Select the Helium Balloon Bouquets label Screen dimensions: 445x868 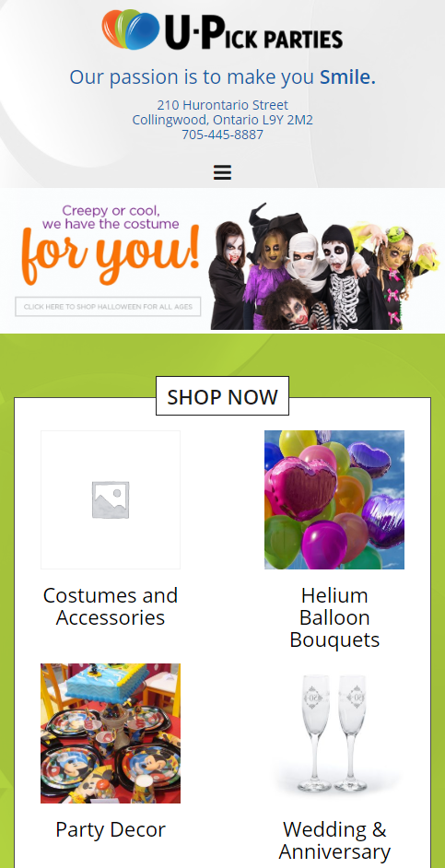point(334,617)
